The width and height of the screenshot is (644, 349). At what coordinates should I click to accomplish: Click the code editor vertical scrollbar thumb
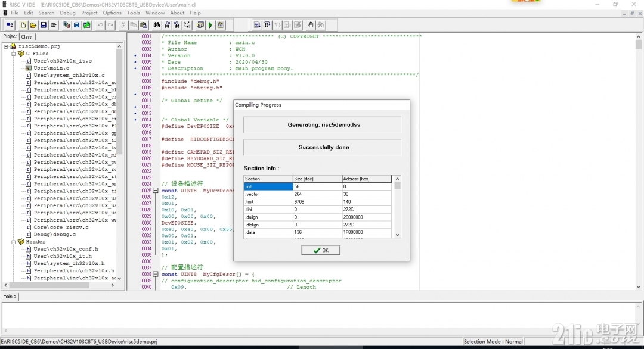pos(638,44)
